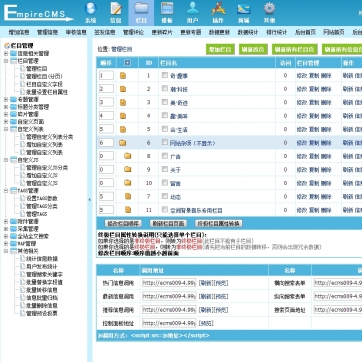Tick the 网站杂项 row checkbox
The image size is (362, 362).
coord(165,142)
